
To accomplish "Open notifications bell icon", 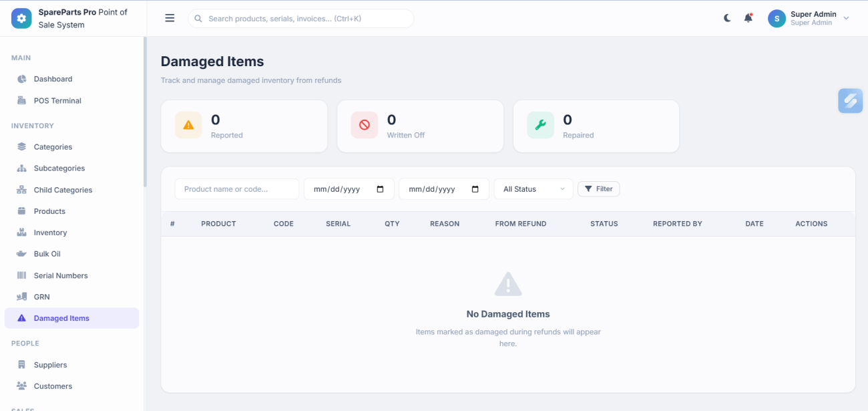I will tap(748, 18).
